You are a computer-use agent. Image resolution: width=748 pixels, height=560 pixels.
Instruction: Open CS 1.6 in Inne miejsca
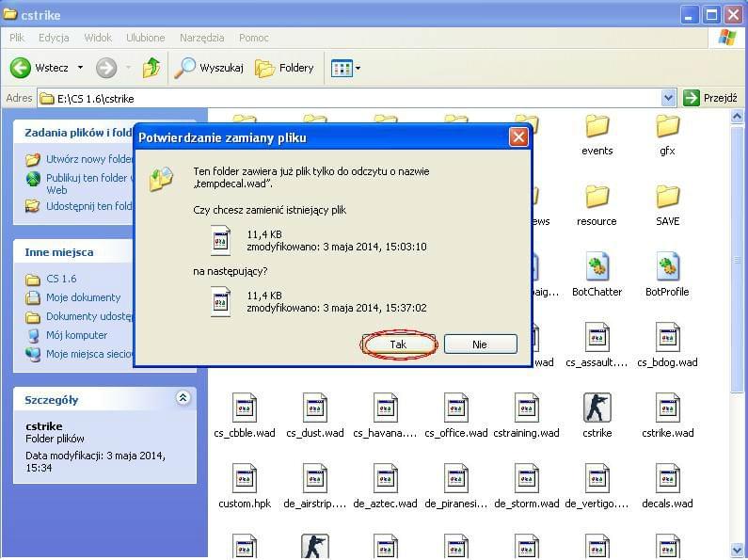[51, 279]
